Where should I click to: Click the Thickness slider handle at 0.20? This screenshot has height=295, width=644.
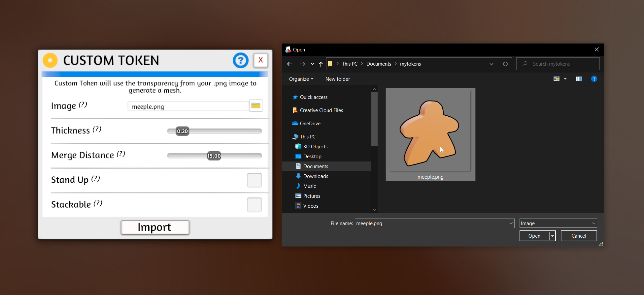tap(182, 131)
